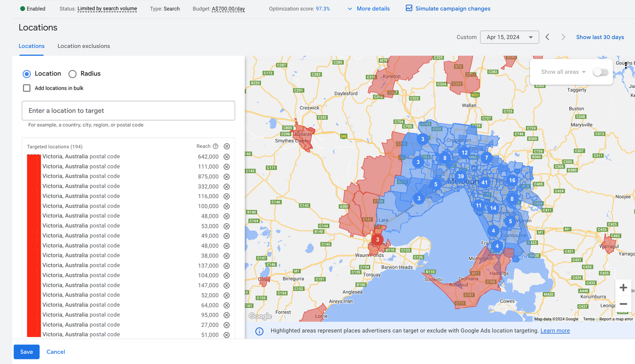
Task: Select the Radius radio button
Action: click(73, 74)
